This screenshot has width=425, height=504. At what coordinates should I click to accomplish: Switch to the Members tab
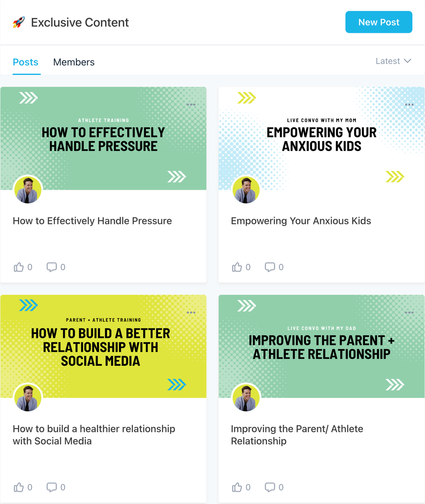(74, 62)
